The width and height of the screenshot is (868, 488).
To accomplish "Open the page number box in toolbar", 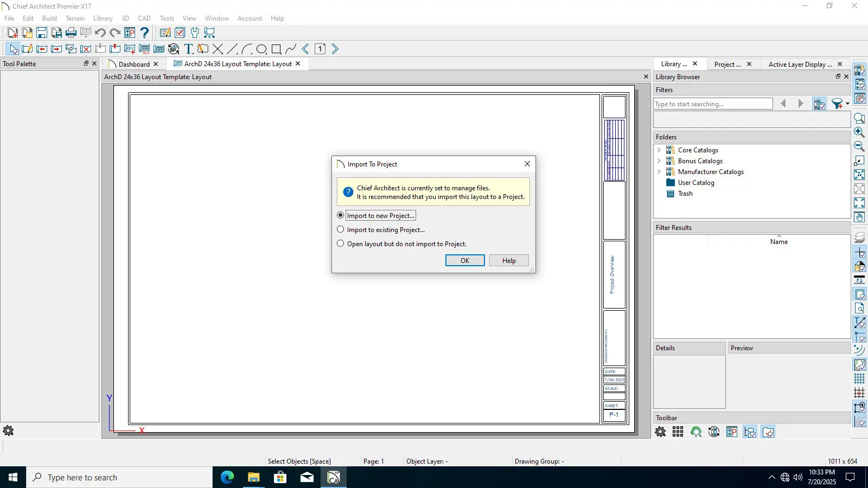I will tap(320, 49).
